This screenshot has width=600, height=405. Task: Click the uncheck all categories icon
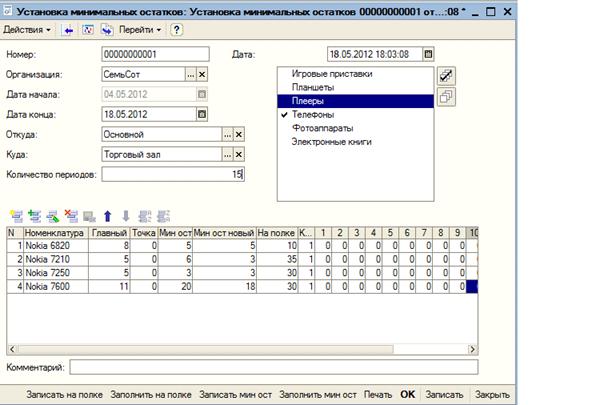tap(447, 96)
